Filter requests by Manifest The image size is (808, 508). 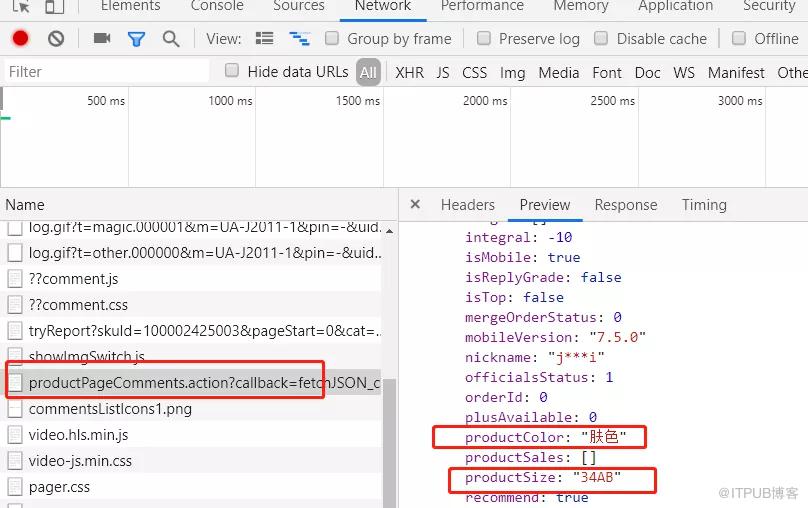[x=736, y=73]
